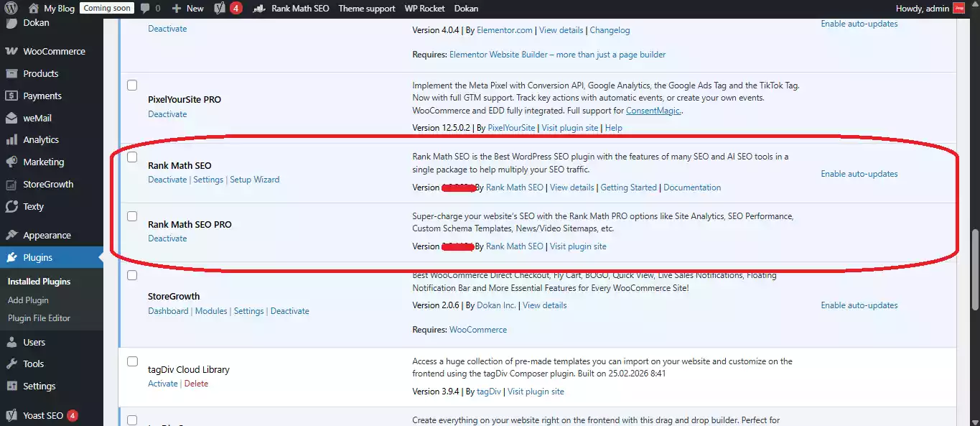Click the Yoast SEO sidebar icon
The image size is (980, 426).
point(11,416)
